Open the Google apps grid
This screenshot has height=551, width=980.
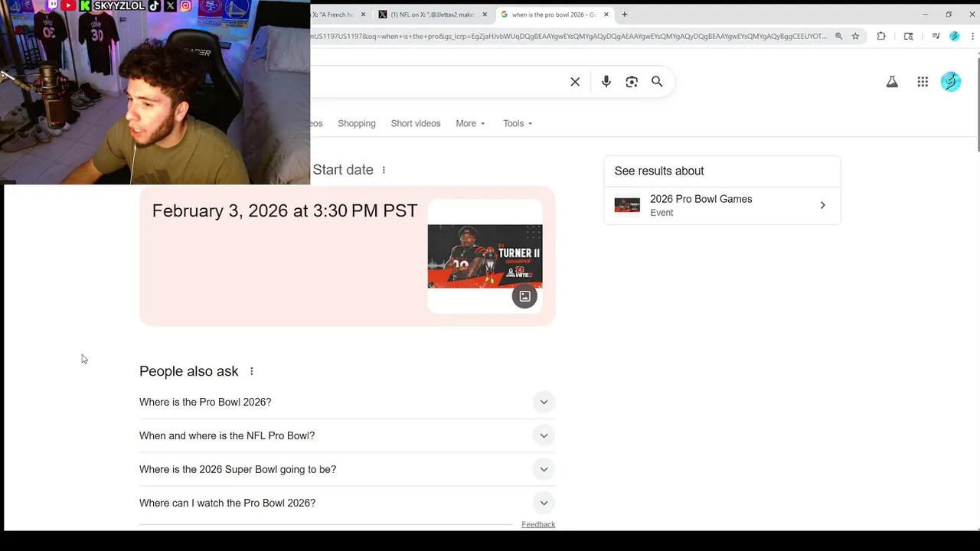(923, 82)
